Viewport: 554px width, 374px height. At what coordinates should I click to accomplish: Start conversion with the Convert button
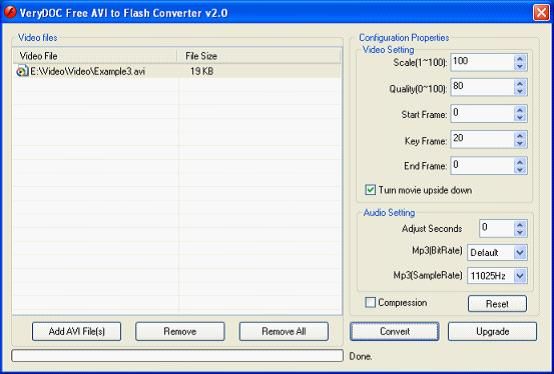pos(395,331)
